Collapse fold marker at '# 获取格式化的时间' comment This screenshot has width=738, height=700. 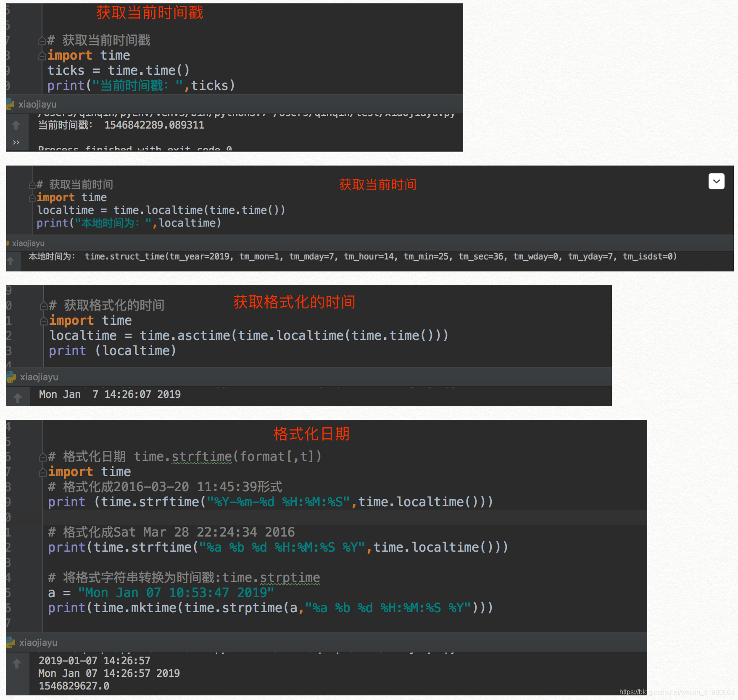point(44,305)
